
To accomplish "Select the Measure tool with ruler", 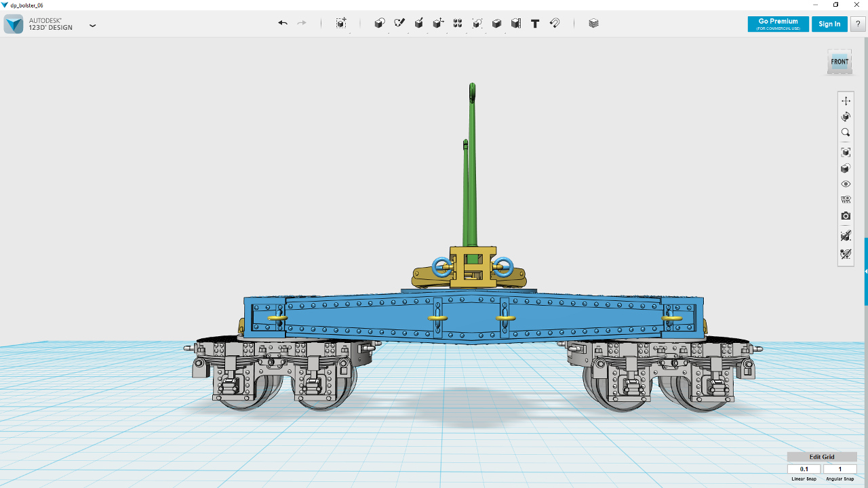I will pos(516,23).
